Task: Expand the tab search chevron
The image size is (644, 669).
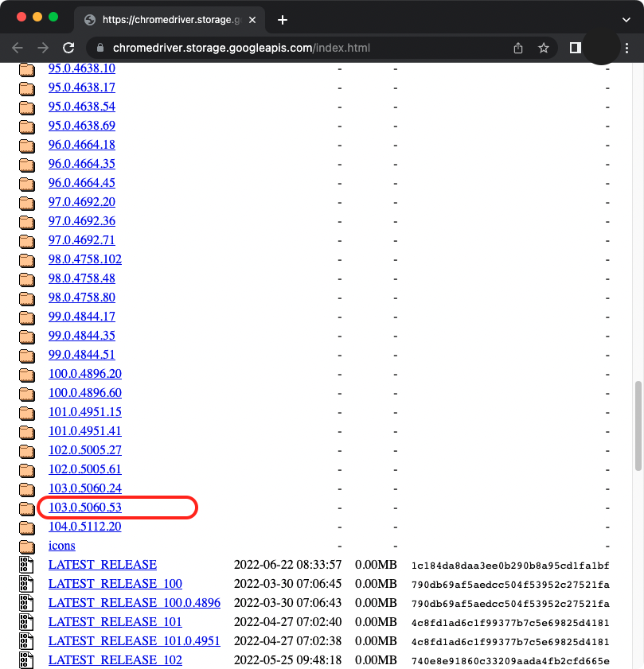Action: point(626,20)
